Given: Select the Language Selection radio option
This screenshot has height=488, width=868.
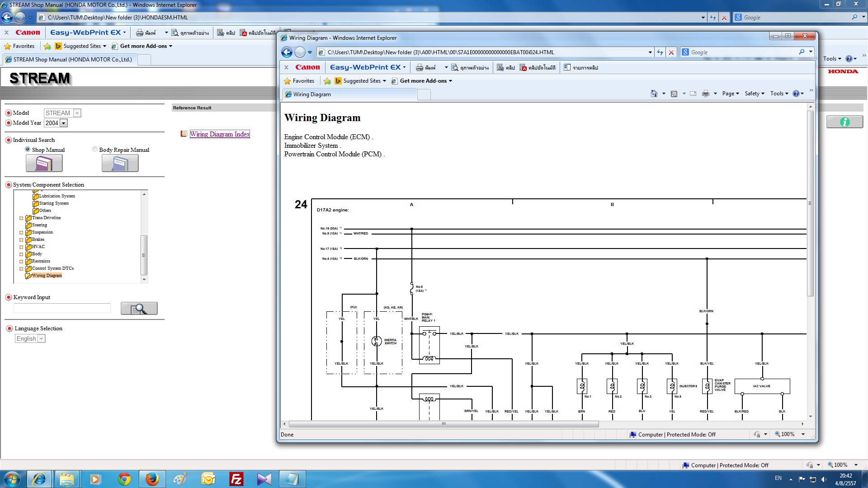Looking at the screenshot, I should [9, 328].
